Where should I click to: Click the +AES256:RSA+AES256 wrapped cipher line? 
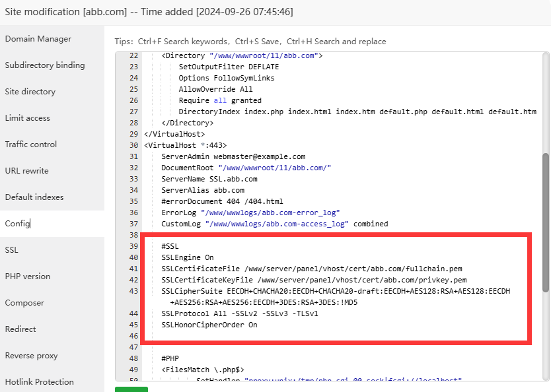coord(264,302)
